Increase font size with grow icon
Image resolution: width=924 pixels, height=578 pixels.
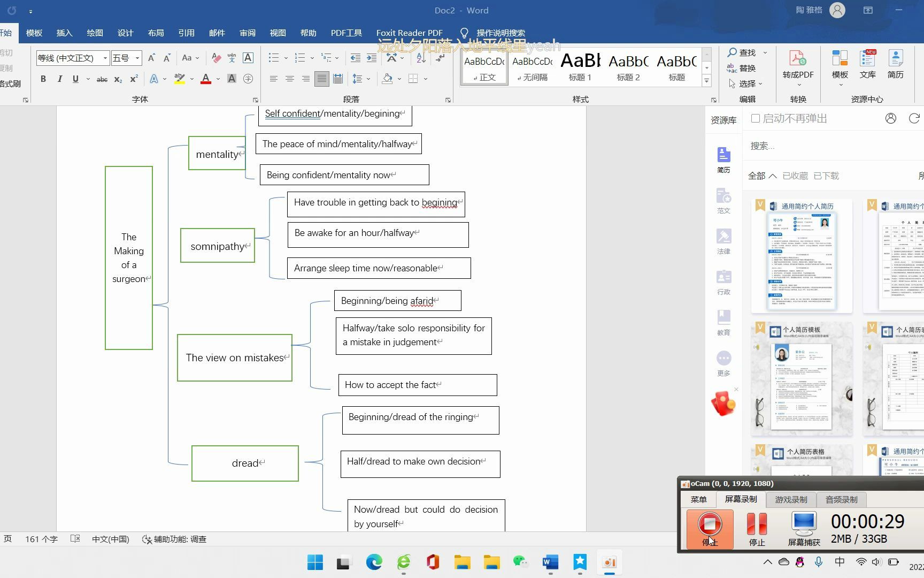151,58
